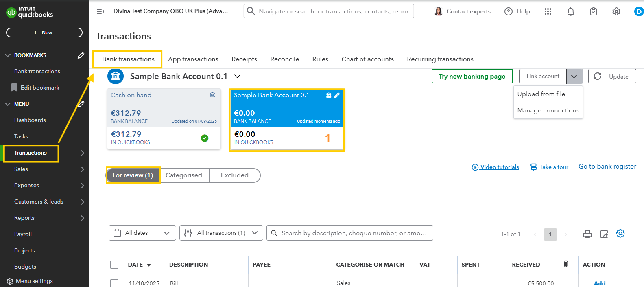The width and height of the screenshot is (644, 287).
Task: Collapse the sidebar navigation menu icon
Action: [x=100, y=11]
